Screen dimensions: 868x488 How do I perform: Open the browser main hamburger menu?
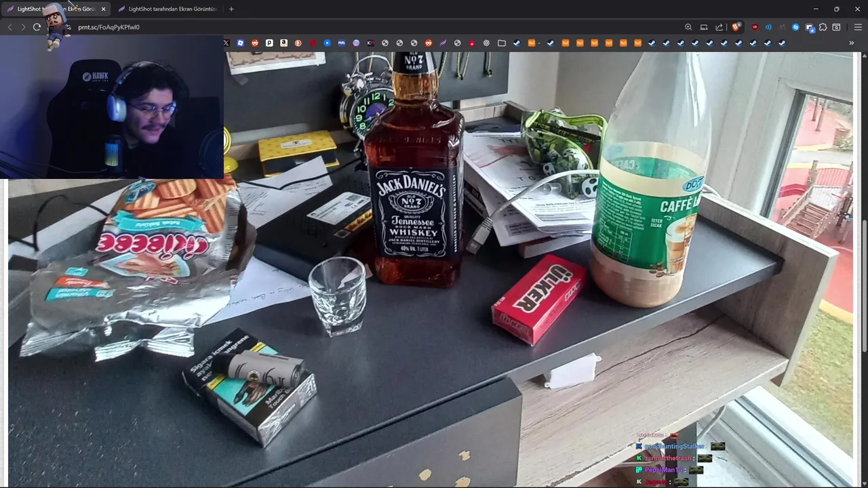[858, 27]
